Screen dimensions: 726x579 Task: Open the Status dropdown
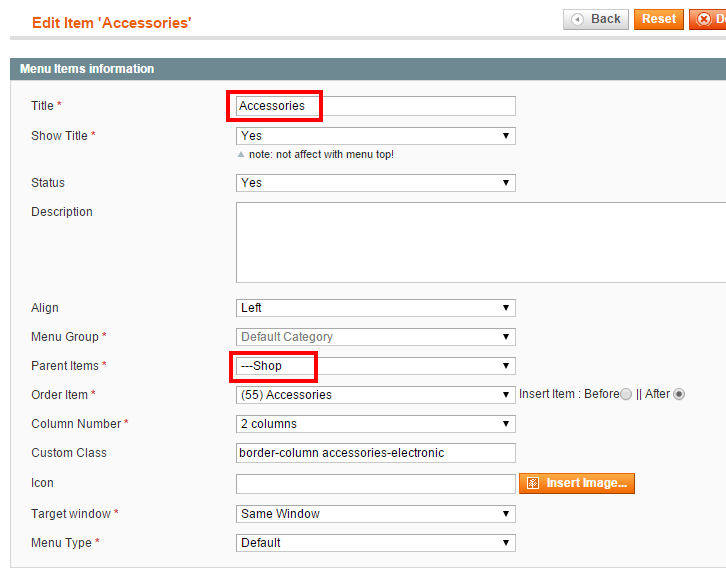pyautogui.click(x=376, y=183)
